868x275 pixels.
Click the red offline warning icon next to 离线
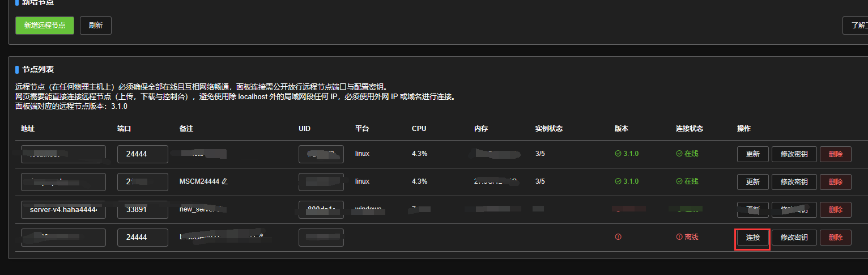(679, 237)
